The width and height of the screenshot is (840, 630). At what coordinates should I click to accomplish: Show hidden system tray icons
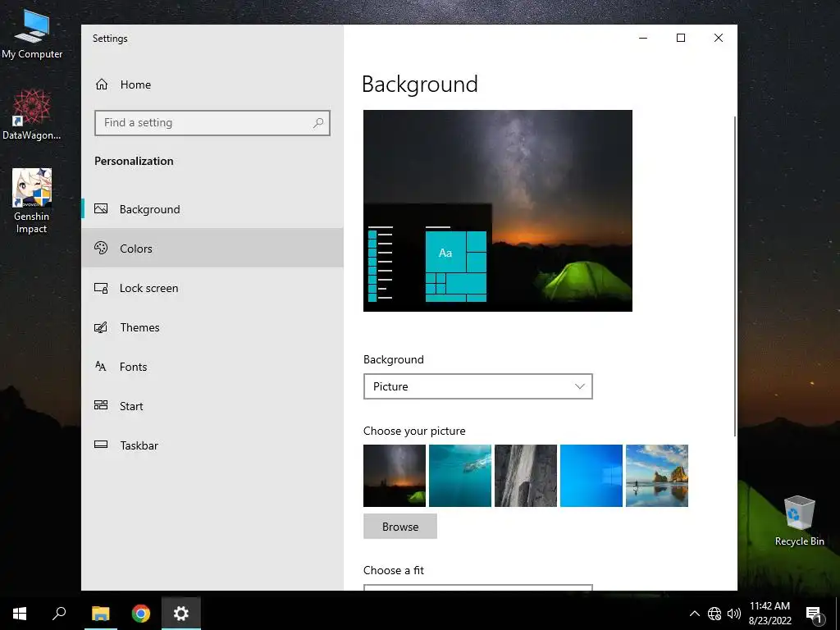pos(694,614)
